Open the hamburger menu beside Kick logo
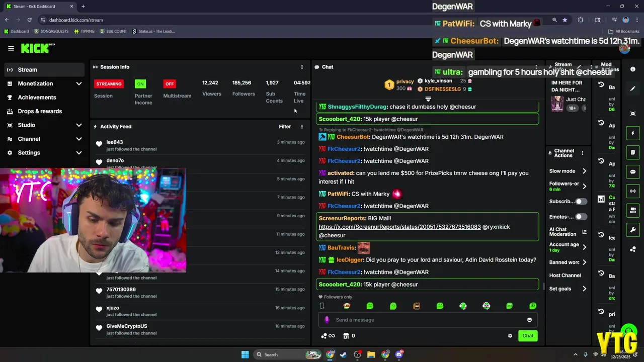Image resolution: width=644 pixels, height=362 pixels. 11,48
